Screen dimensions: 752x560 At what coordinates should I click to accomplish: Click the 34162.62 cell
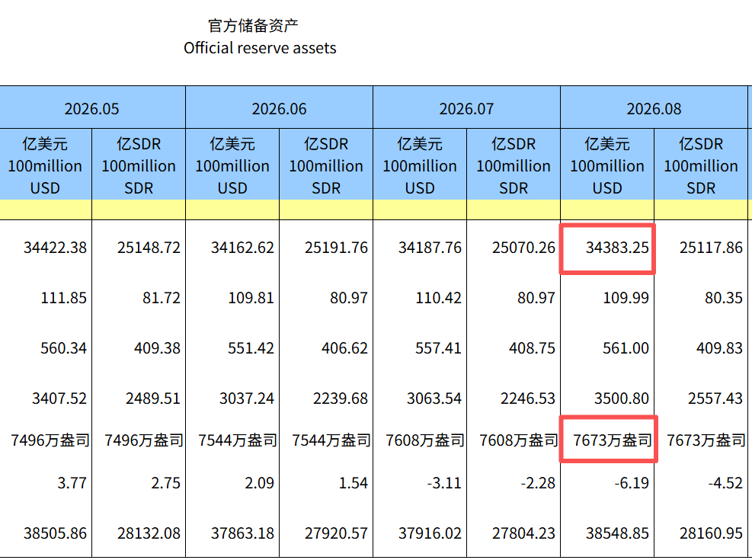(x=242, y=248)
